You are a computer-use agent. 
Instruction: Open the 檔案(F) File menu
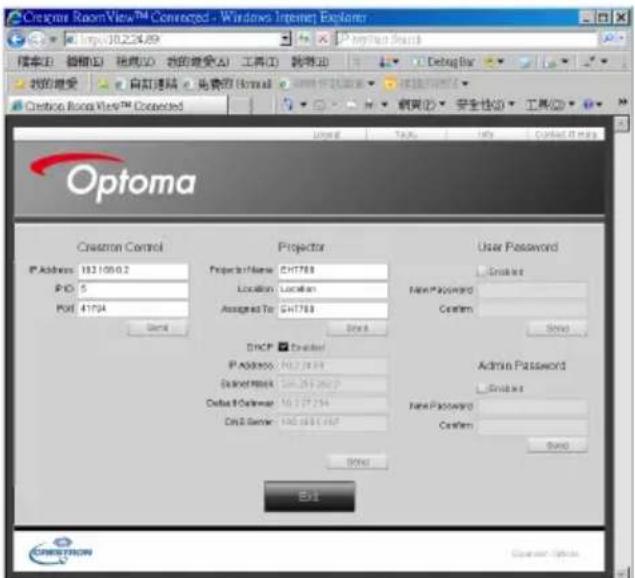tap(36, 62)
